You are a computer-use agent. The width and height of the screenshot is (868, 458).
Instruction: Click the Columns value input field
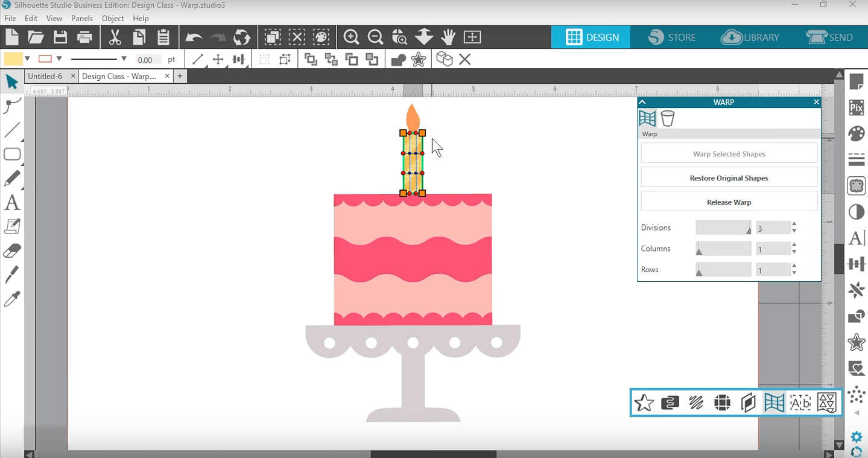click(771, 249)
